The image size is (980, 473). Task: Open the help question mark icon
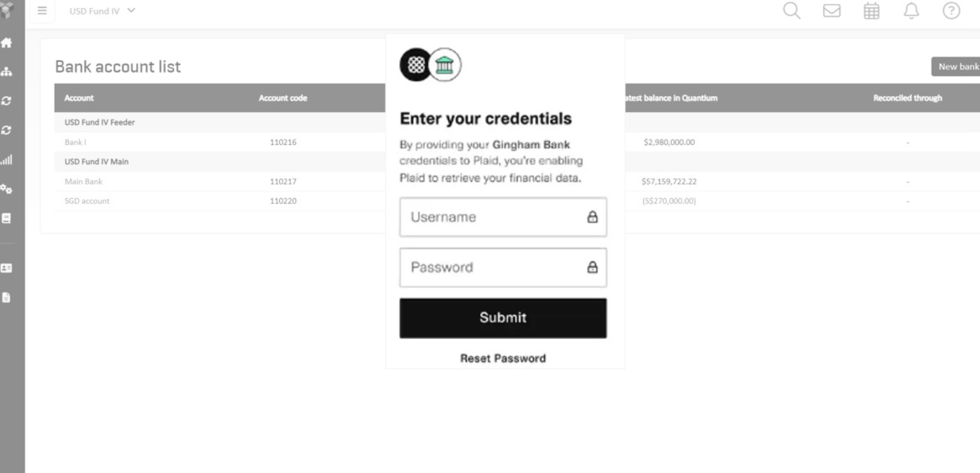tap(951, 11)
